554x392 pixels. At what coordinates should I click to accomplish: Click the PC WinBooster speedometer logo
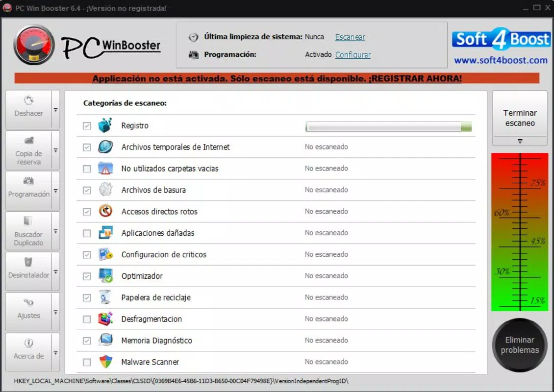[34, 45]
